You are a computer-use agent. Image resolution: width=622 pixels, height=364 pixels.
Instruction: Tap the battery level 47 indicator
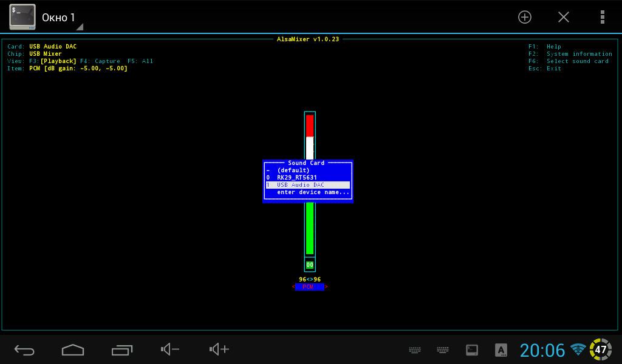(600, 350)
